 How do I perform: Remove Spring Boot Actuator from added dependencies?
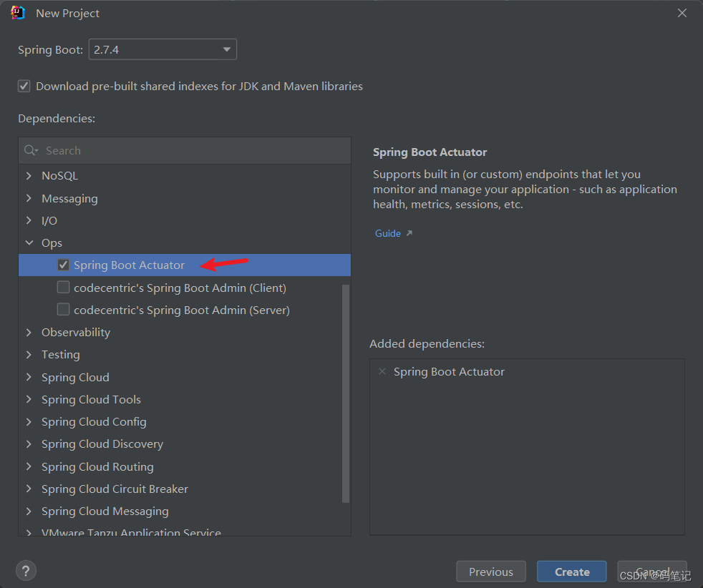click(x=382, y=372)
